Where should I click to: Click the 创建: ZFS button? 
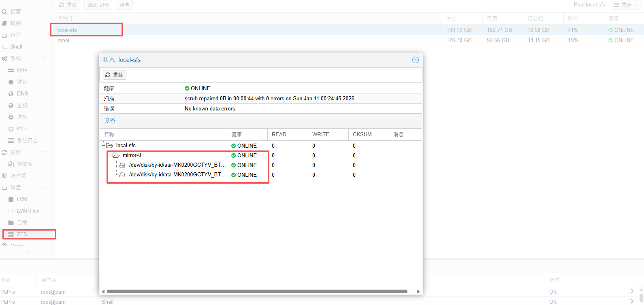[x=98, y=5]
